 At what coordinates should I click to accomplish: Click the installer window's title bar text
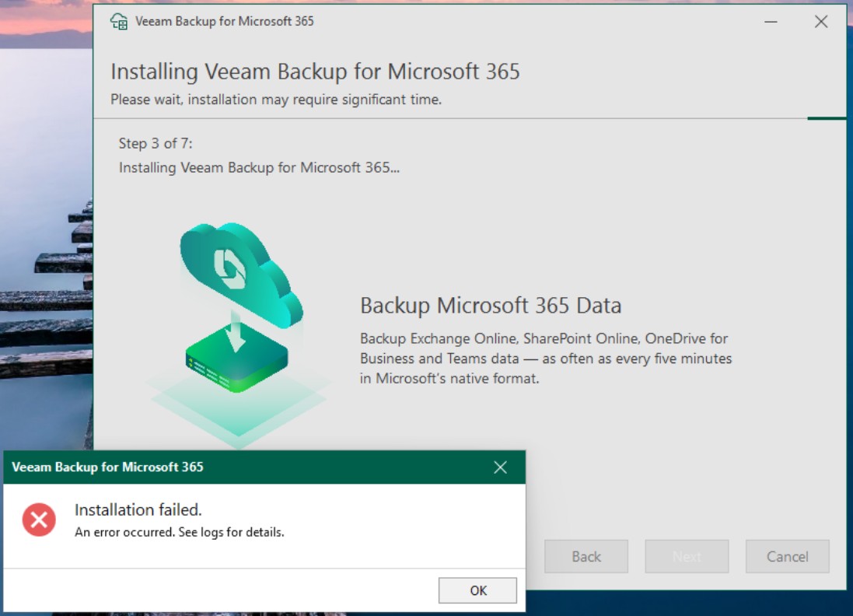coord(224,22)
